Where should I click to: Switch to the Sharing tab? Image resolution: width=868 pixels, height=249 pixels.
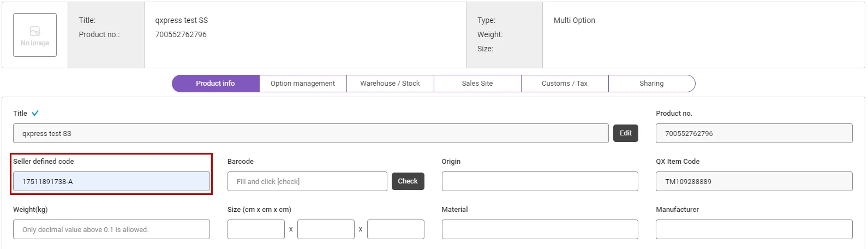tap(651, 84)
